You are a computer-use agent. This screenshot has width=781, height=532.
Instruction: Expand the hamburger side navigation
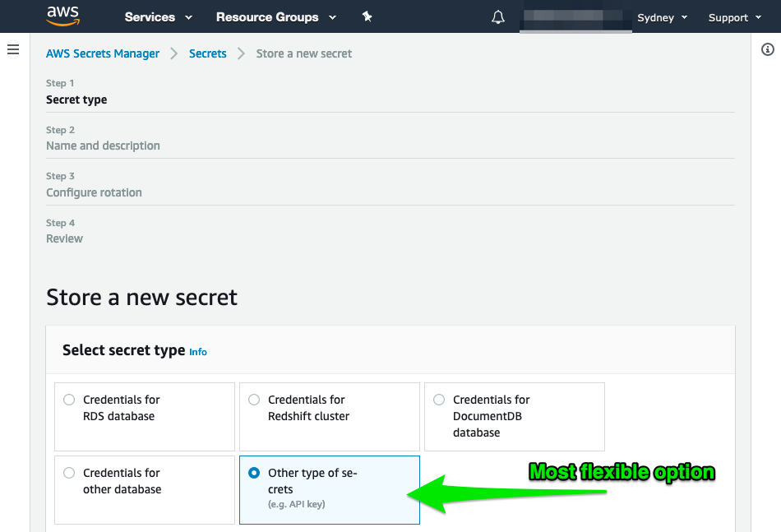13,49
